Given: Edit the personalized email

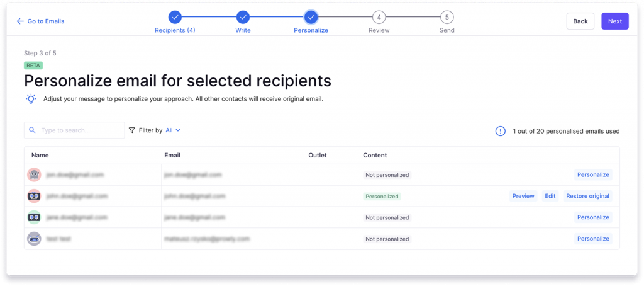Looking at the screenshot, I should [550, 196].
